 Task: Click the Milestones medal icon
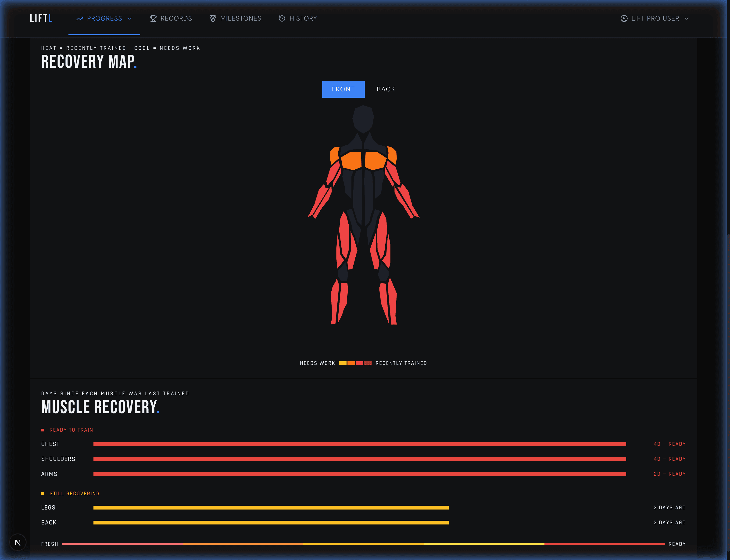(213, 19)
